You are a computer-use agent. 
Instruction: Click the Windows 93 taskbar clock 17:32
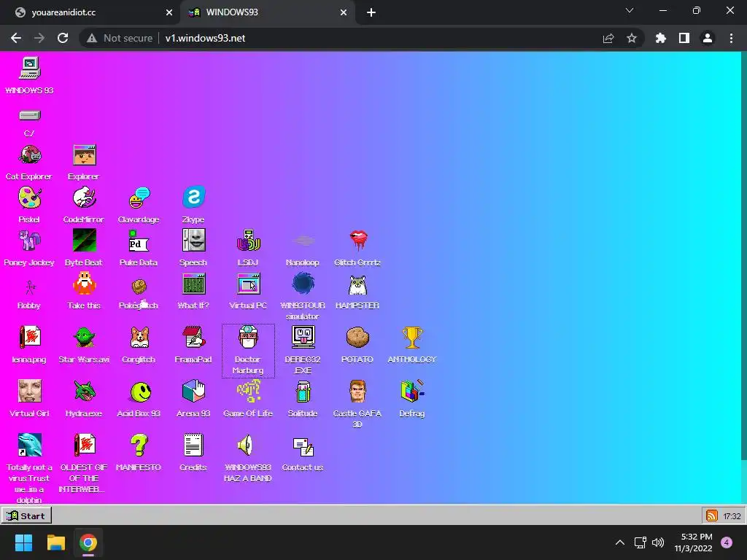(x=732, y=516)
